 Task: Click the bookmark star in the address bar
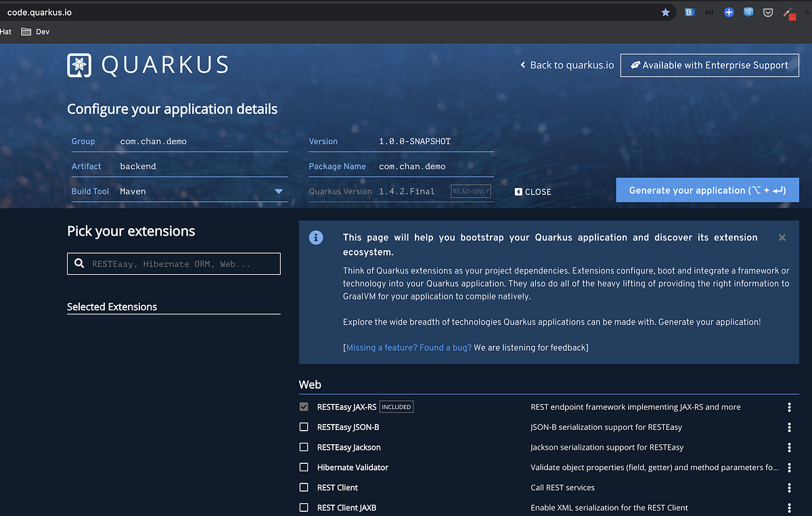coord(665,12)
